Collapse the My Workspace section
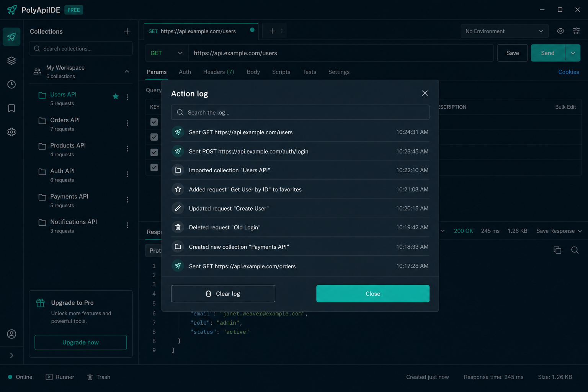588x392 pixels. (127, 72)
